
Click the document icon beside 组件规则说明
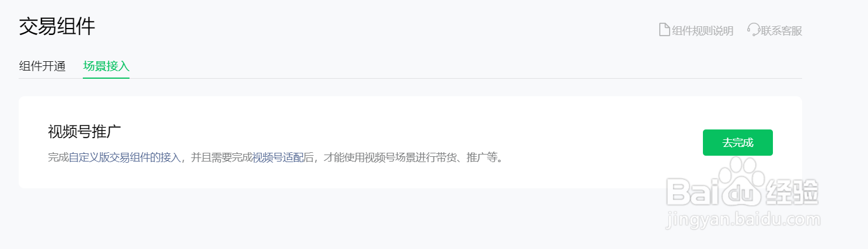click(664, 30)
